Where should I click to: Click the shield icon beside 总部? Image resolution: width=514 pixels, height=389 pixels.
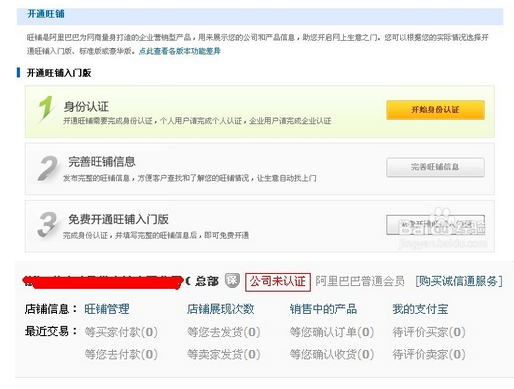pyautogui.click(x=232, y=280)
